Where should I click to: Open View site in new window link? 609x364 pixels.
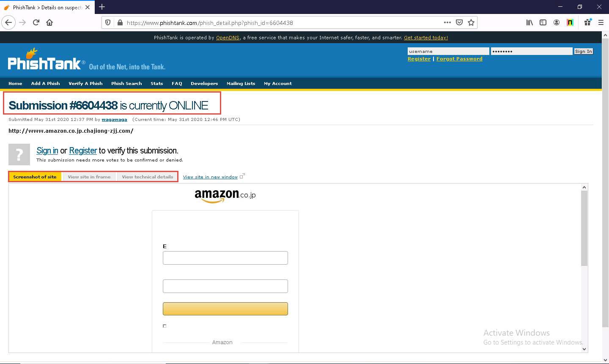pyautogui.click(x=210, y=177)
